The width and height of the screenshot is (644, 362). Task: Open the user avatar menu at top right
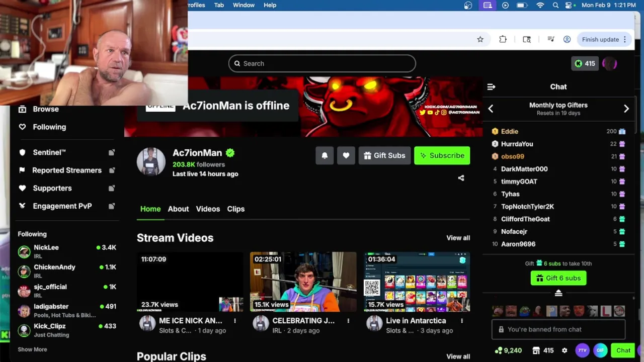pyautogui.click(x=610, y=63)
